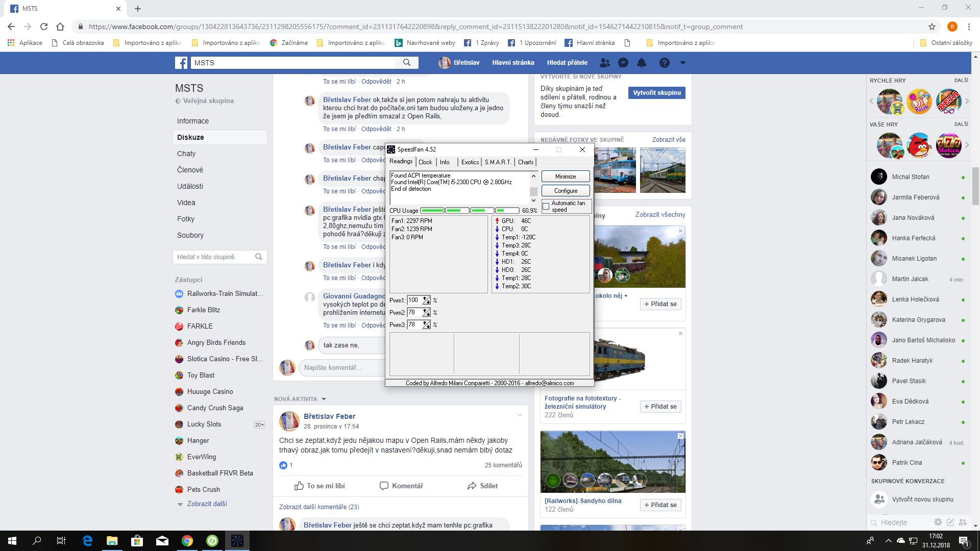The height and width of the screenshot is (551, 980).
Task: Open Členové in group sidebar
Action: [190, 170]
